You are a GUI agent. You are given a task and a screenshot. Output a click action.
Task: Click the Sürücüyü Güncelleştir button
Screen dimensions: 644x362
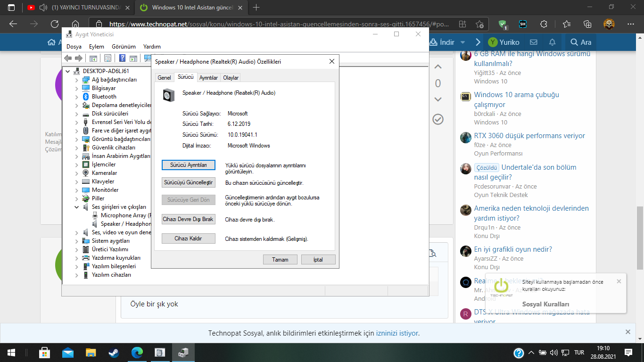pyautogui.click(x=189, y=182)
